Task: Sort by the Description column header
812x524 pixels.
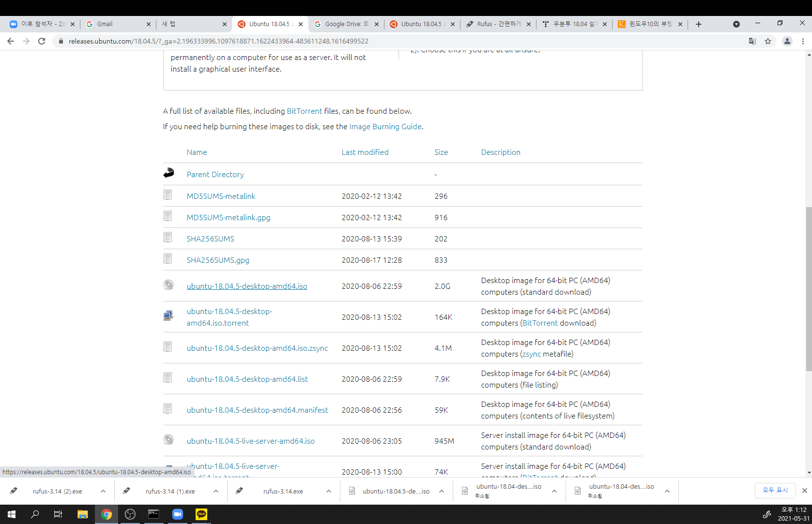Action: (x=501, y=152)
